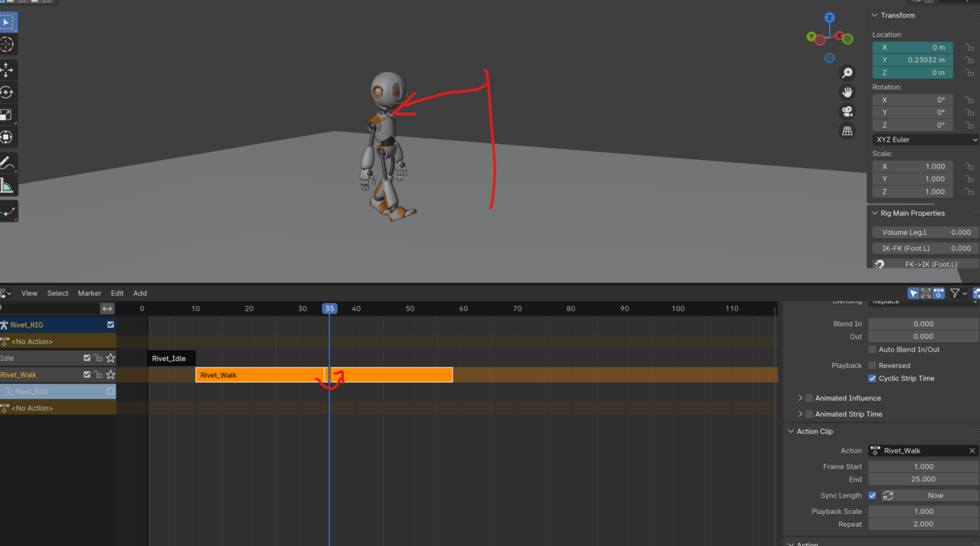
Task: Check the highlighted lower Rivet_RIG checkbox
Action: tap(110, 391)
